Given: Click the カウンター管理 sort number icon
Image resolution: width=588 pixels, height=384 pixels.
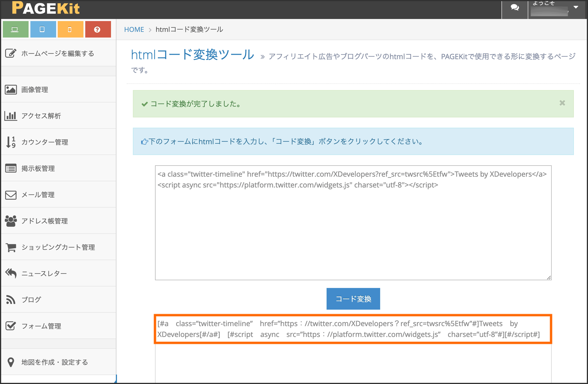Looking at the screenshot, I should point(11,142).
